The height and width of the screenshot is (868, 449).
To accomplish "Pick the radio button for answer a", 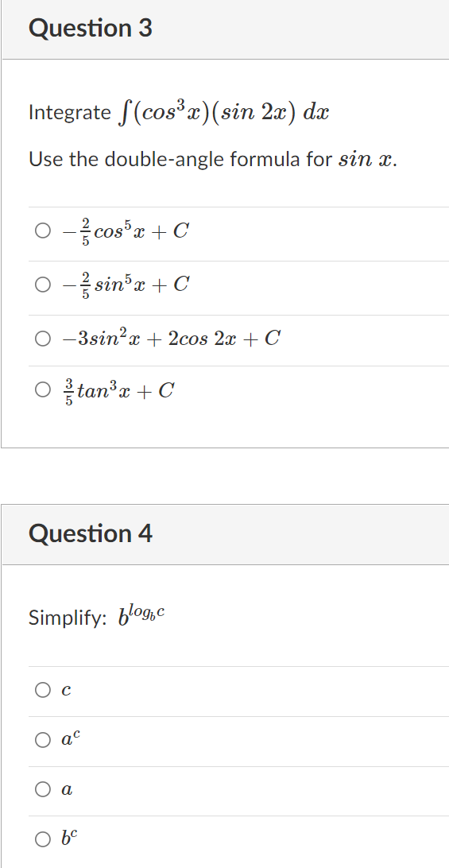I will [43, 790].
